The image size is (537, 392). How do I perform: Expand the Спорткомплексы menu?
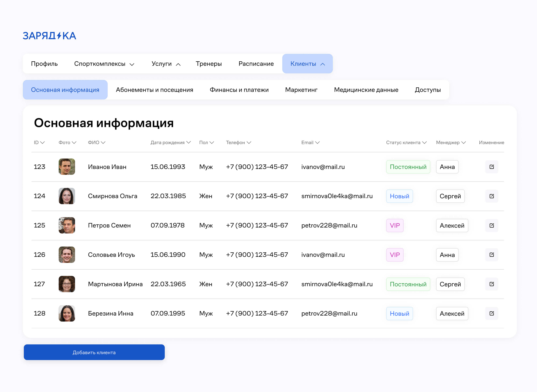coord(104,64)
